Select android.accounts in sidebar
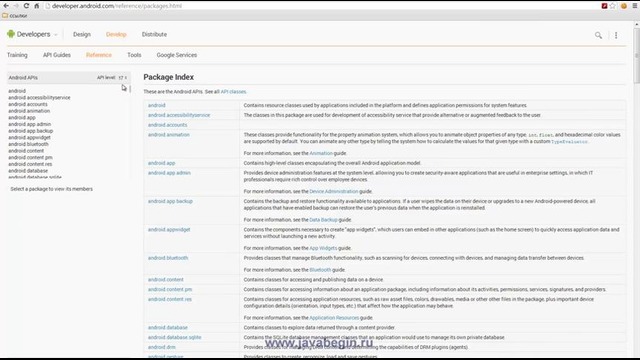The image size is (640, 360). pos(28,104)
